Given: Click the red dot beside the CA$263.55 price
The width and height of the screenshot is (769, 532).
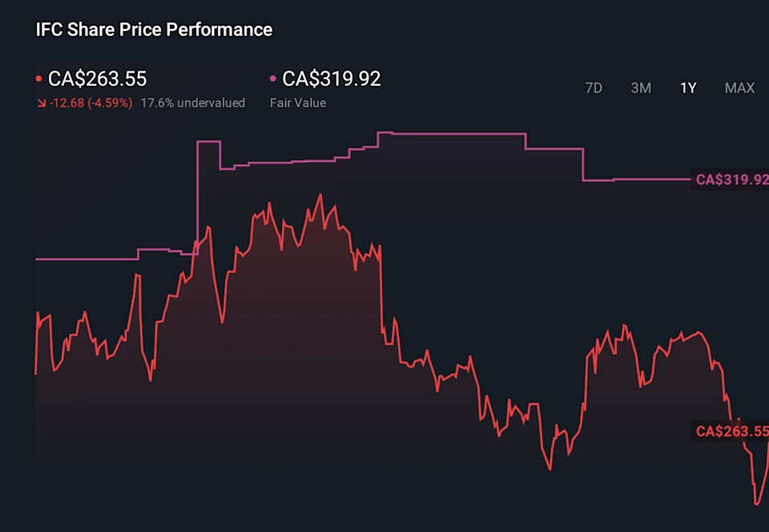Looking at the screenshot, I should pos(39,79).
